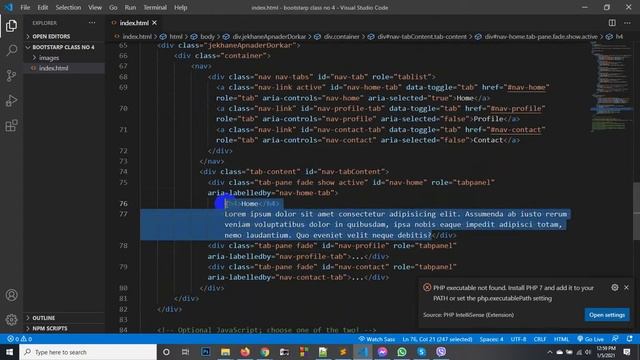Viewport: 640px width, 360px height.
Task: Click Spaces: 4 indentation status
Action: tap(491, 339)
